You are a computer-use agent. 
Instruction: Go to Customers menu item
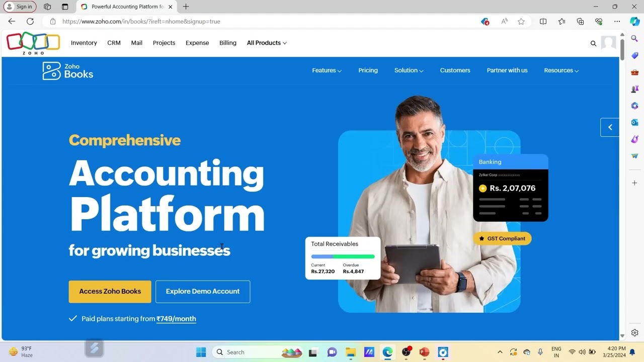click(x=455, y=70)
